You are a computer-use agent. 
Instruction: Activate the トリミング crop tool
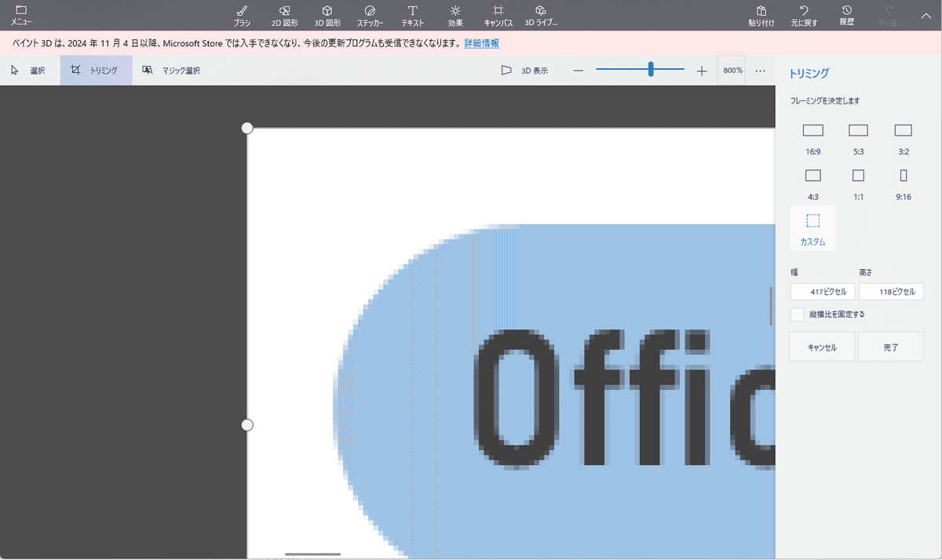tap(95, 71)
